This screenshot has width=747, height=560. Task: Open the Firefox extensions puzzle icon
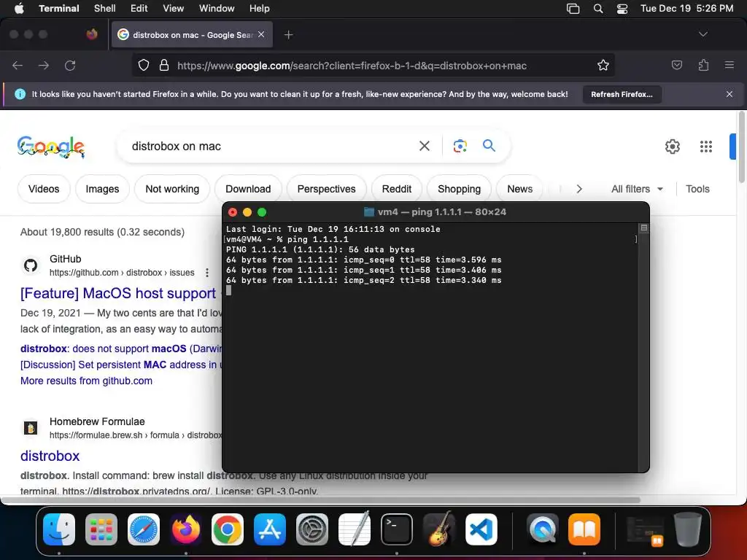coord(703,65)
